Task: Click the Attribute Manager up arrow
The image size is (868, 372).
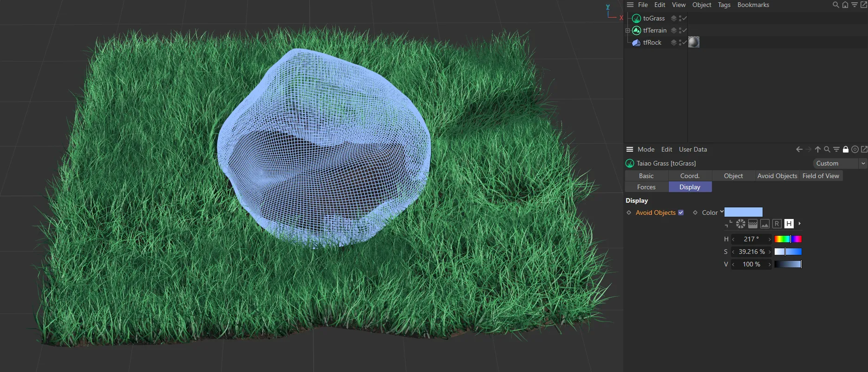Action: point(818,149)
